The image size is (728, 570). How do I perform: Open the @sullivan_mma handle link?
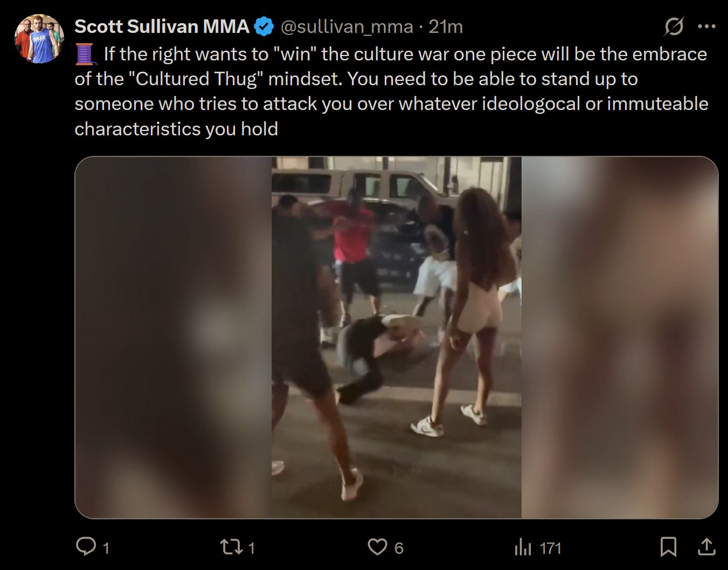click(347, 26)
